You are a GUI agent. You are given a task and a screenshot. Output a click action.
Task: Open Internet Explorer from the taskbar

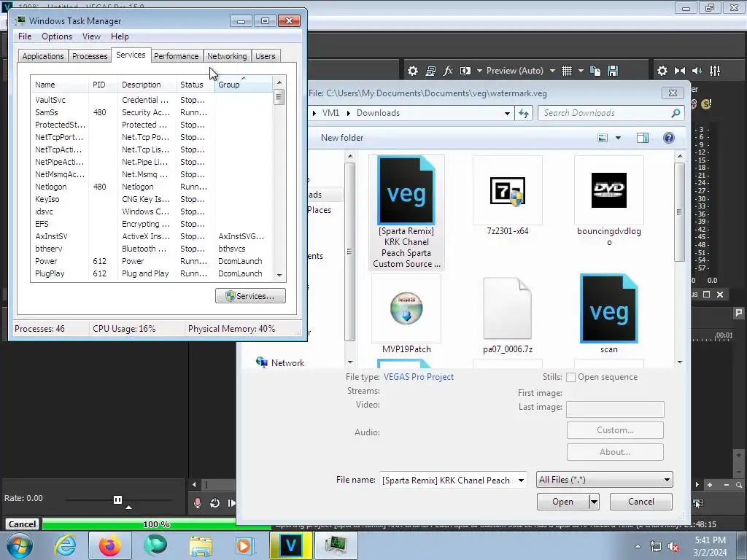point(65,545)
